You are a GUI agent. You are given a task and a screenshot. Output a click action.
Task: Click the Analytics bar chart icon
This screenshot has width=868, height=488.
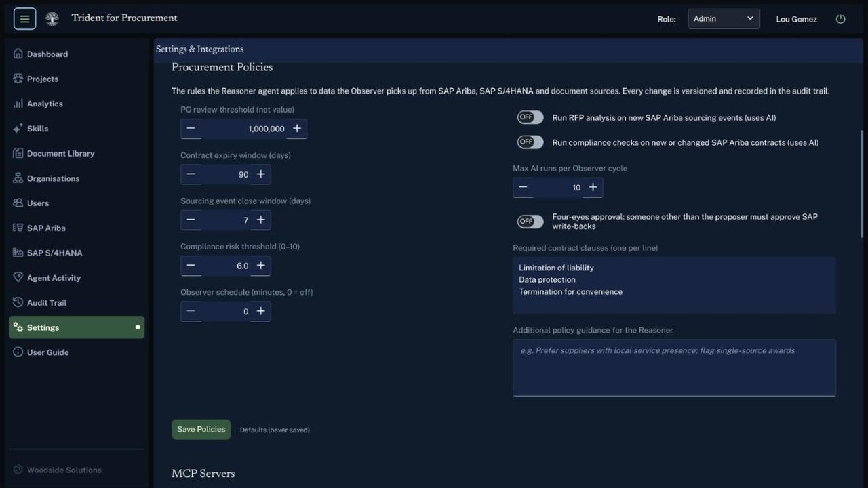point(18,104)
